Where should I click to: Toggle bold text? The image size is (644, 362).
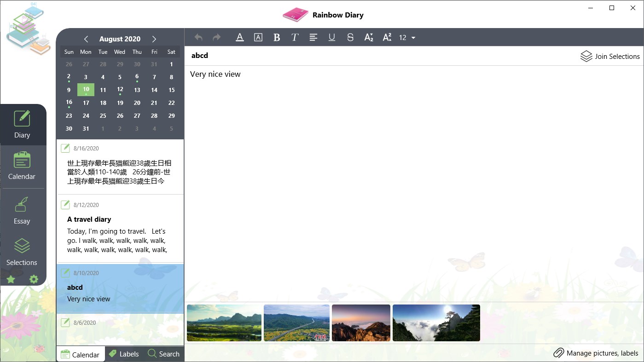click(x=277, y=37)
